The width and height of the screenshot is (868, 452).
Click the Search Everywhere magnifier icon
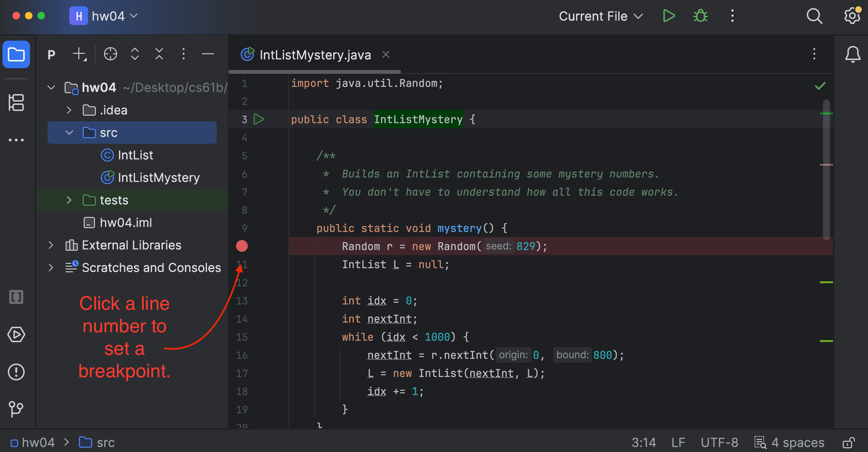(814, 16)
